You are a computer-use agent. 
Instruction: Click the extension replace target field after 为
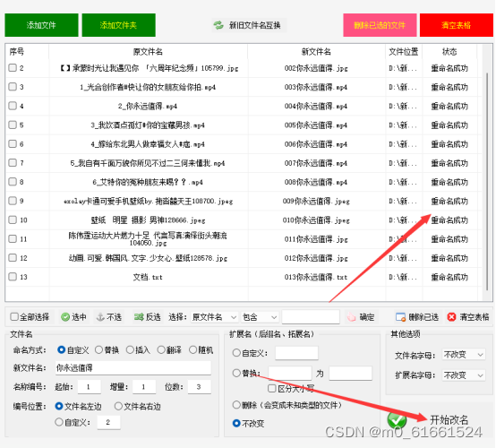(350, 373)
